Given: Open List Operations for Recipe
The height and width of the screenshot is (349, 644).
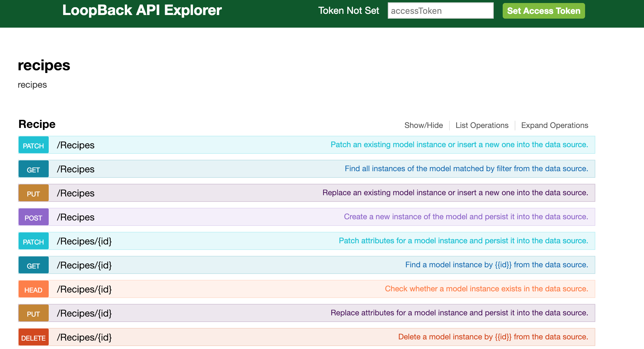Looking at the screenshot, I should pyautogui.click(x=482, y=125).
